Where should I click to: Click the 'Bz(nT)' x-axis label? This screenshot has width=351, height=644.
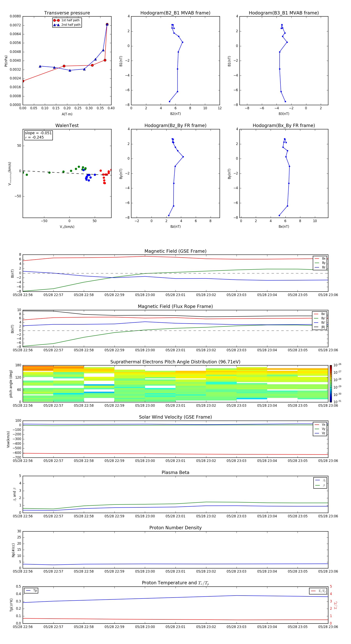click(175, 227)
